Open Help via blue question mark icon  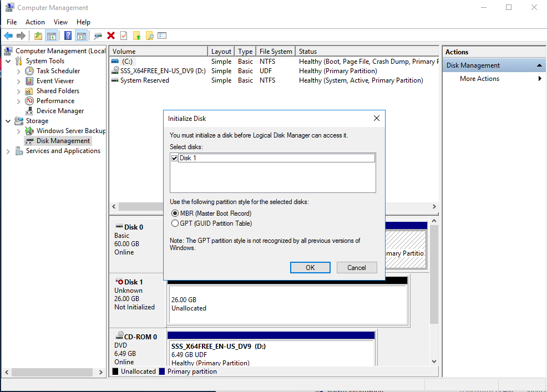click(x=68, y=36)
